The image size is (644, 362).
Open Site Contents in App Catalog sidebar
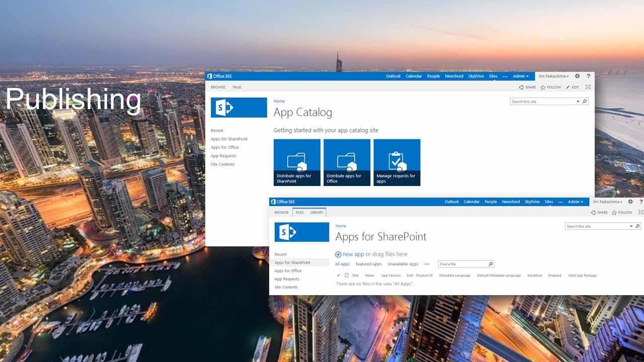pyautogui.click(x=223, y=164)
